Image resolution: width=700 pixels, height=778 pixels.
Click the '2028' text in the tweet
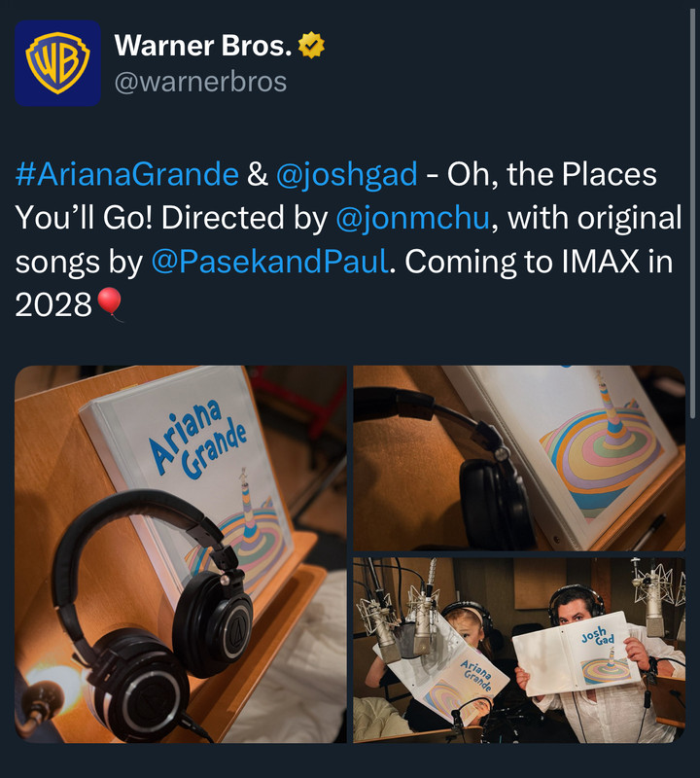[53, 304]
